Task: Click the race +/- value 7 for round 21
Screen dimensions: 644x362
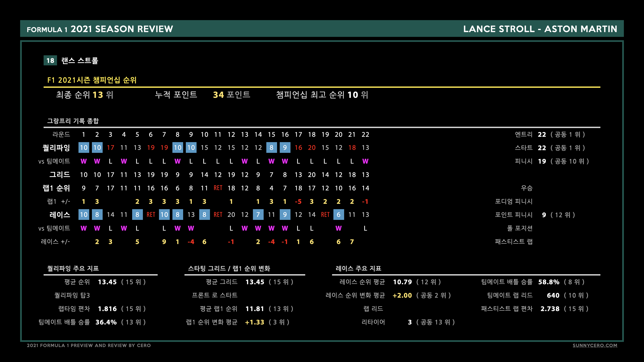Action: tap(352, 242)
